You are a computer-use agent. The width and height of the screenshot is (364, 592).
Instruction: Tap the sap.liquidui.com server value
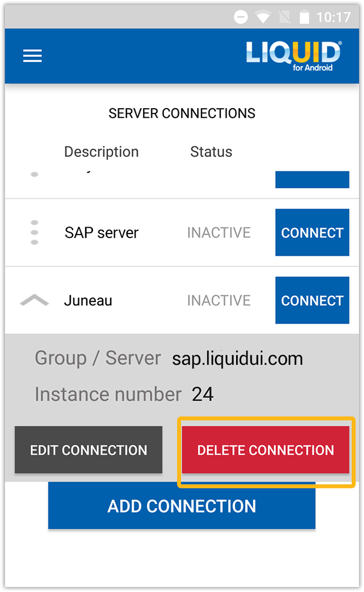237,359
